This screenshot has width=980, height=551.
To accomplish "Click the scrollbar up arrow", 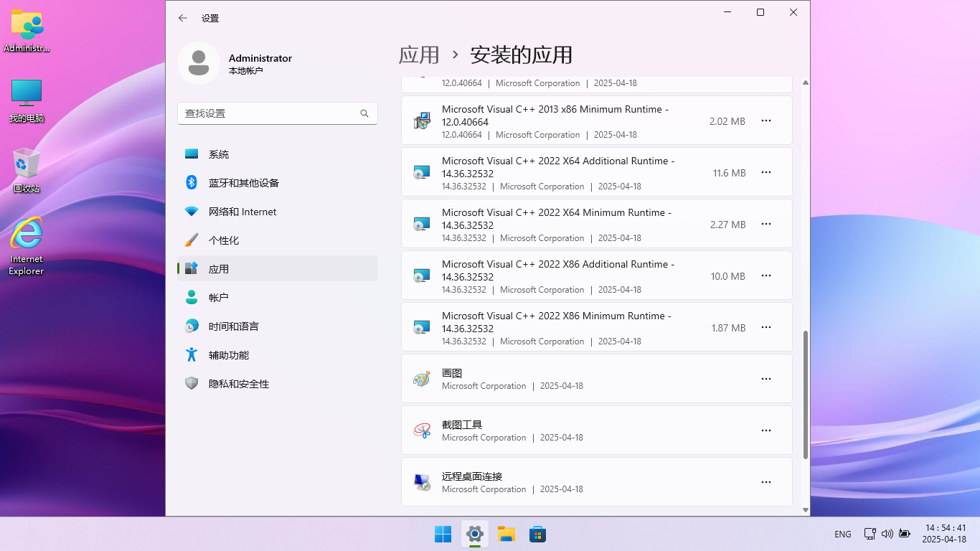I will point(806,83).
